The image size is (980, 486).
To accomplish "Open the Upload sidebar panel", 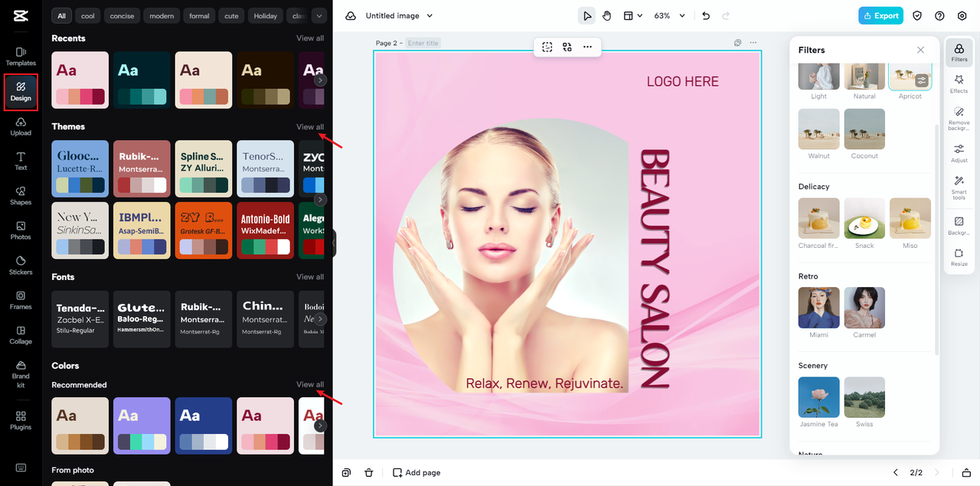I will click(21, 126).
